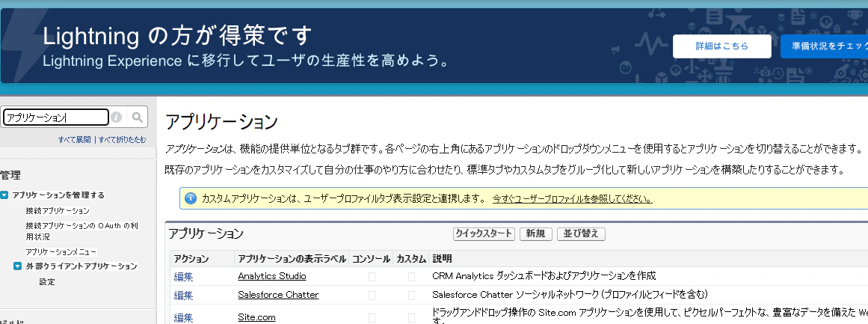868x324 pixels.
Task: Open アプリケーションメニュー in the sidebar
Action: point(61,251)
